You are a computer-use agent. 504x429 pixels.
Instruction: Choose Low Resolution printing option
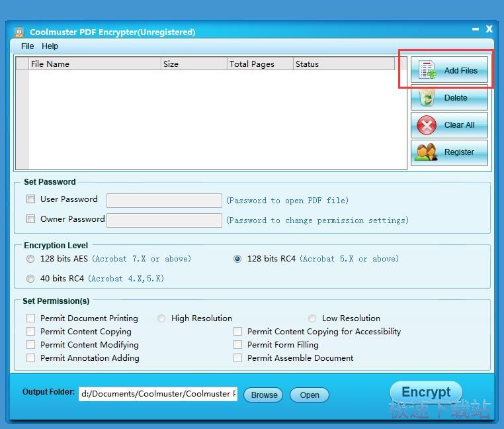tap(312, 318)
